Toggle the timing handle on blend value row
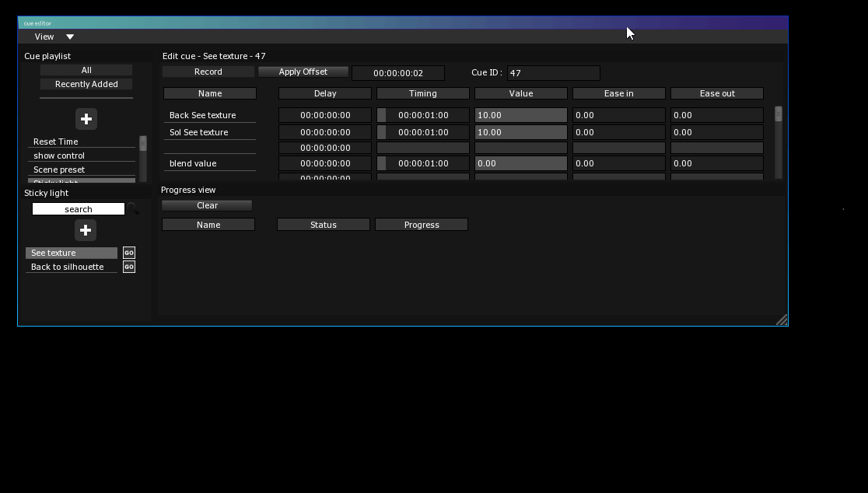The height and width of the screenshot is (493, 868). pos(381,163)
